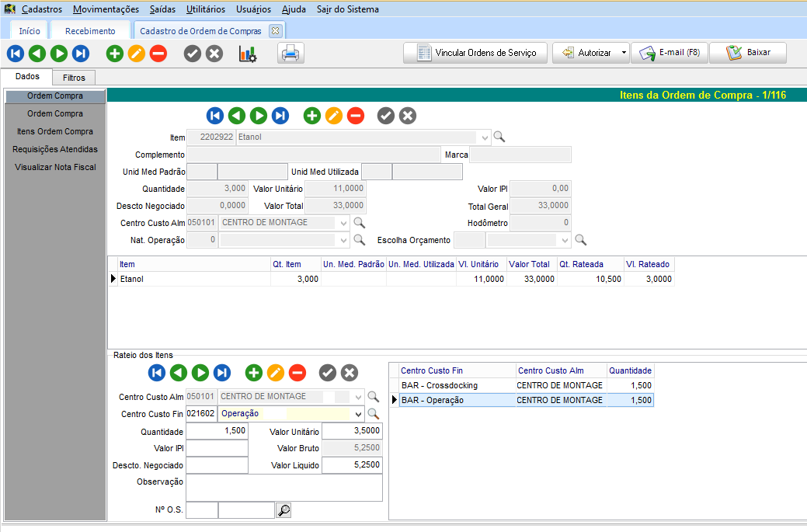Click the green add button in the top toolbar

115,54
